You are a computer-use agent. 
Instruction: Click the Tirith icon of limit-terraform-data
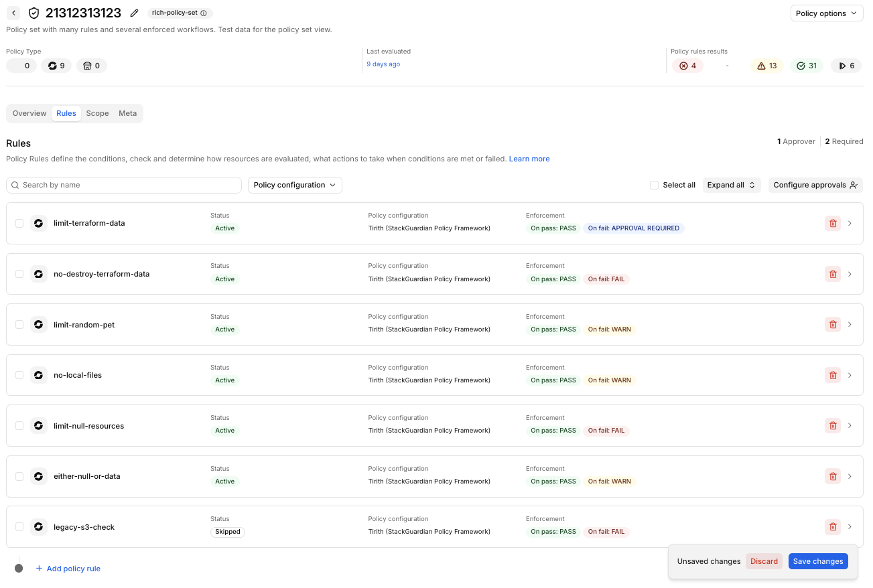pyautogui.click(x=39, y=223)
